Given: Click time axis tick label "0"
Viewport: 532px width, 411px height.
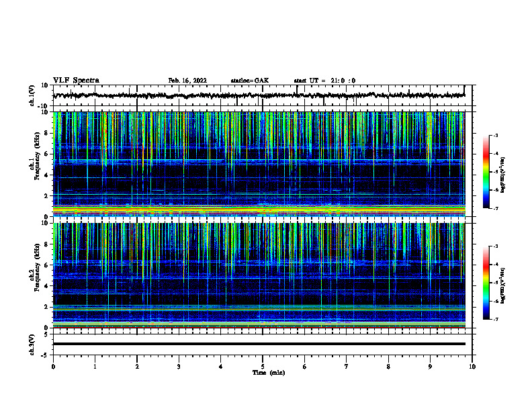Looking at the screenshot, I should (53, 367).
